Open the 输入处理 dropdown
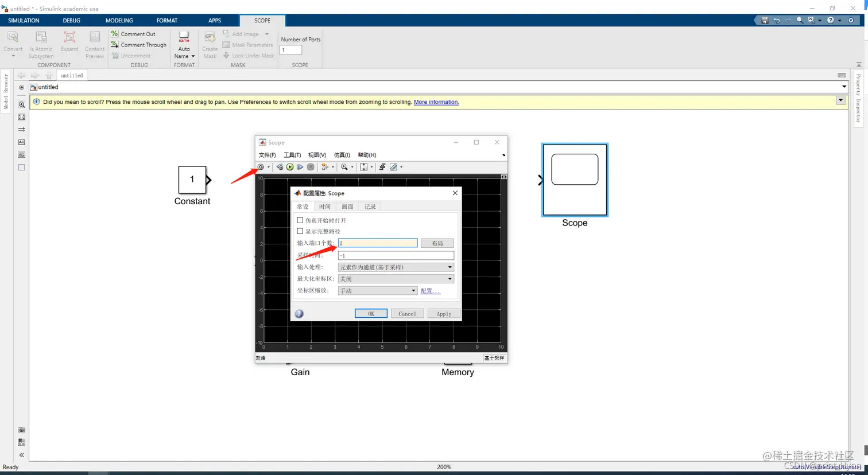Image resolution: width=868 pixels, height=475 pixels. (396, 267)
